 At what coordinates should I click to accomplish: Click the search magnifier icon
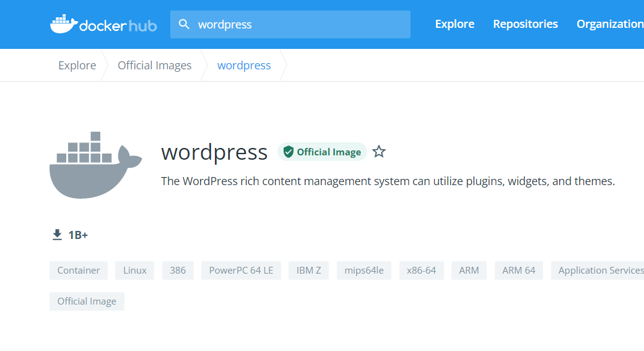point(184,24)
